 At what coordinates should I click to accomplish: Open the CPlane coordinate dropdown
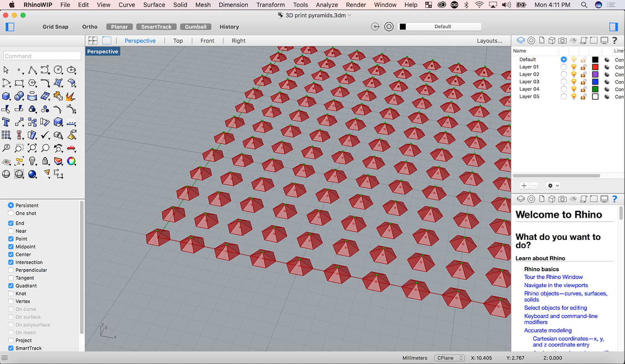pyautogui.click(x=450, y=358)
